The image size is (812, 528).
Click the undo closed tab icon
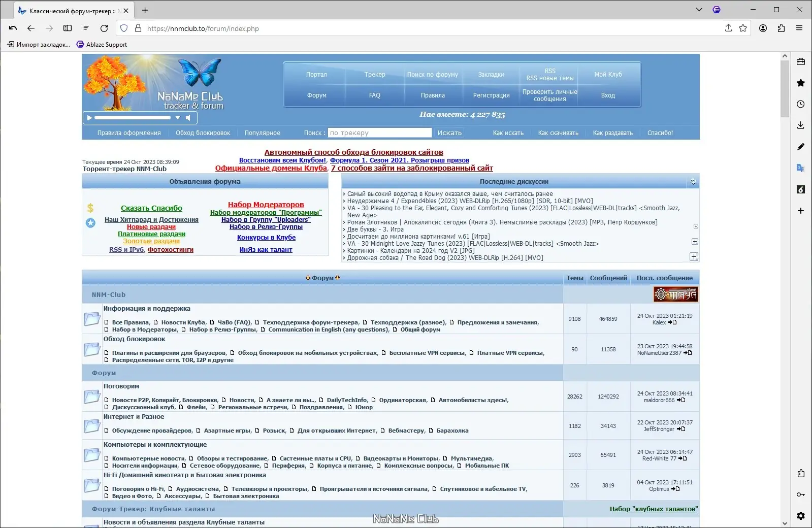13,28
